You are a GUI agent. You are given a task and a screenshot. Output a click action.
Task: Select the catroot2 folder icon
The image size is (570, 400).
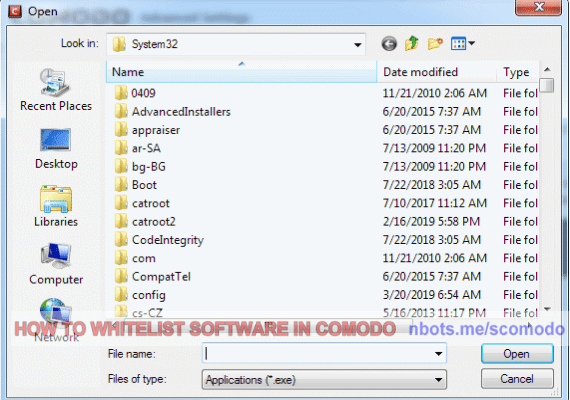121,221
